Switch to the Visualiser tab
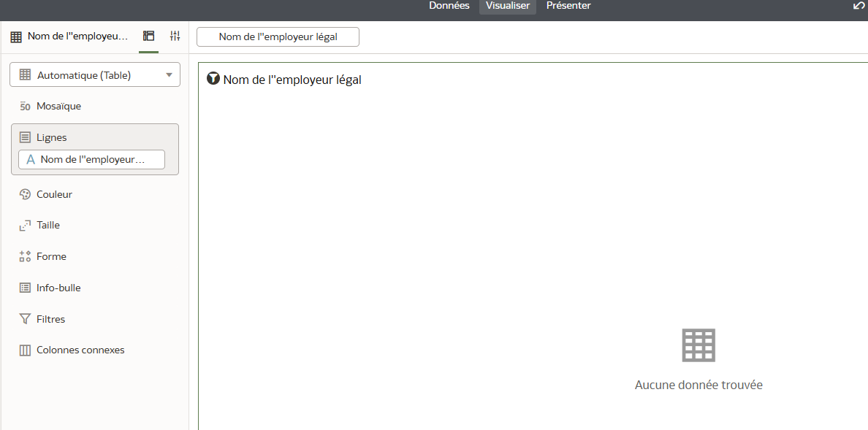The width and height of the screenshot is (868, 430). point(508,6)
